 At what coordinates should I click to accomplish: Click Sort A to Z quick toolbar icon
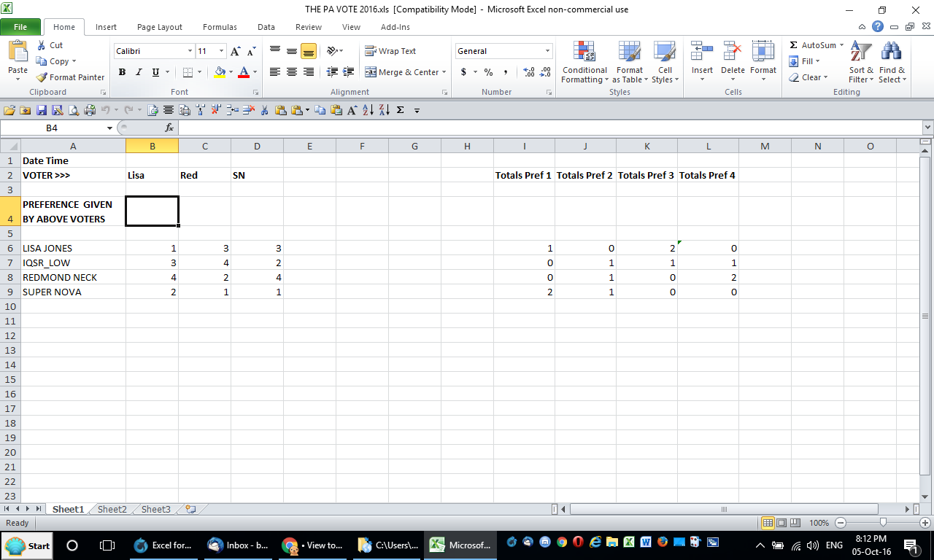(367, 111)
